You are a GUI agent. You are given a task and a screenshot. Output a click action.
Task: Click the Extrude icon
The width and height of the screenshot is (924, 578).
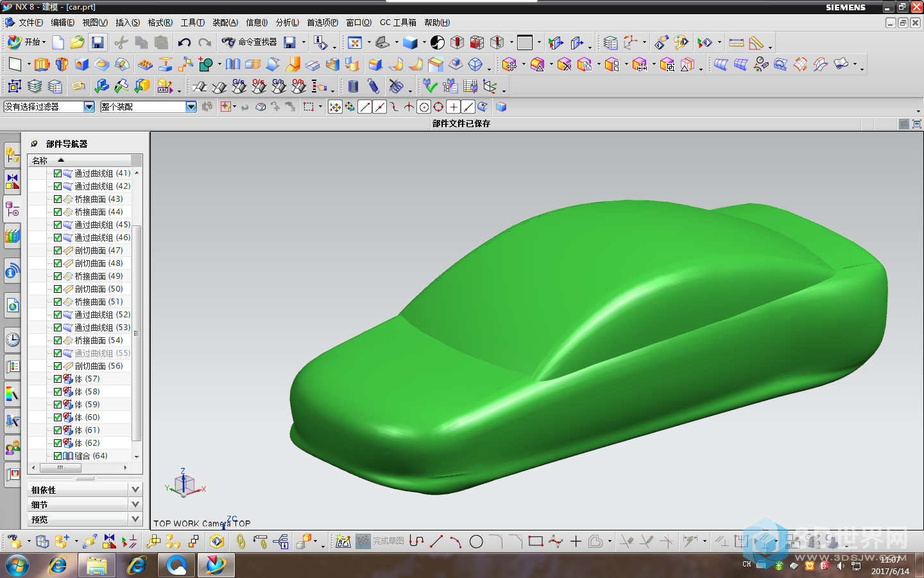click(x=42, y=64)
